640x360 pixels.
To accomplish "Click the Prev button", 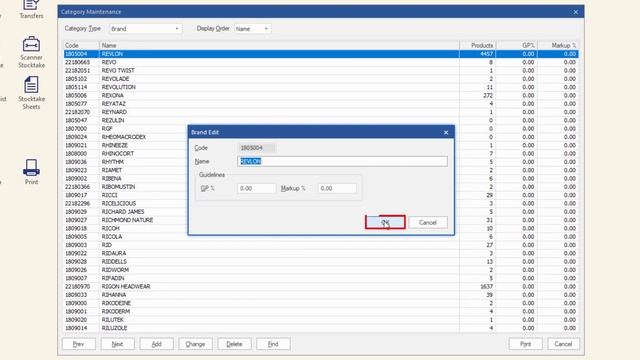I will click(79, 344).
